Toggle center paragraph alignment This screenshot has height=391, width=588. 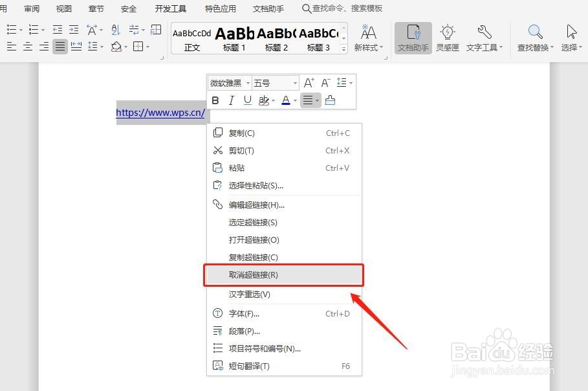click(x=28, y=47)
